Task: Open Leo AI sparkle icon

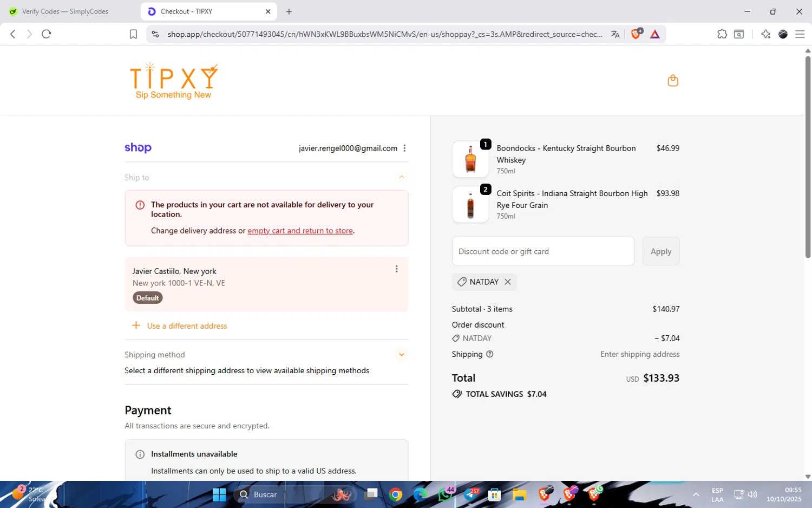Action: [x=765, y=34]
